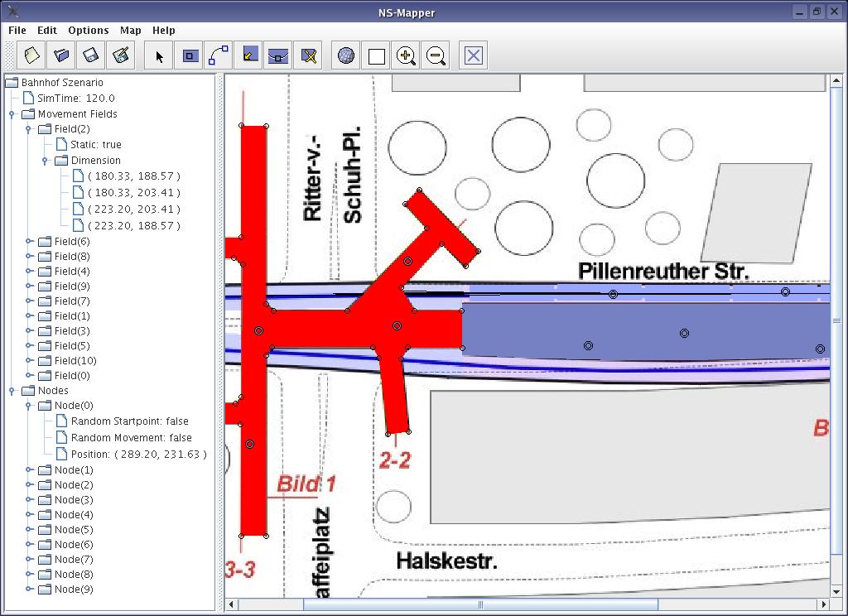Select the Static: true tree entry
This screenshot has height=616, width=848.
tap(95, 144)
